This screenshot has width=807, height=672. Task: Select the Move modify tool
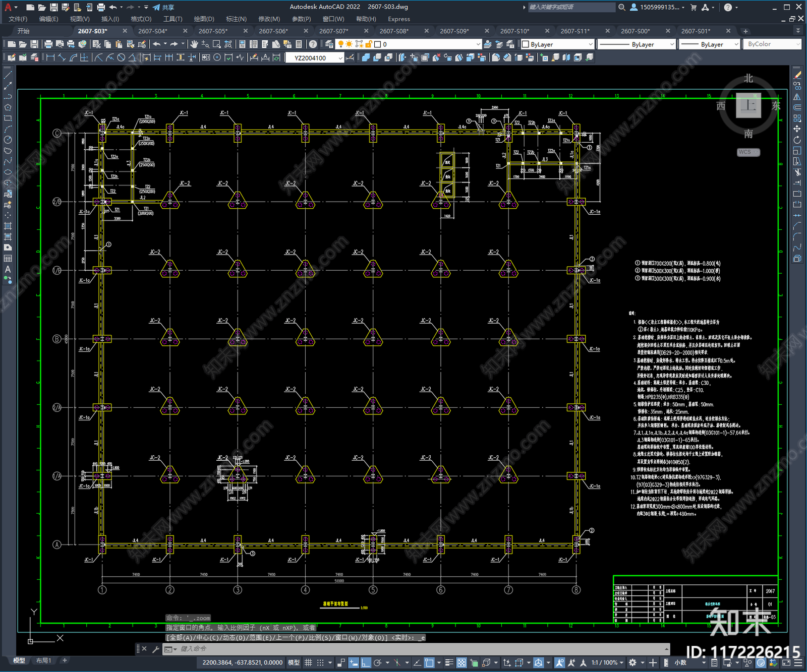coord(797,129)
